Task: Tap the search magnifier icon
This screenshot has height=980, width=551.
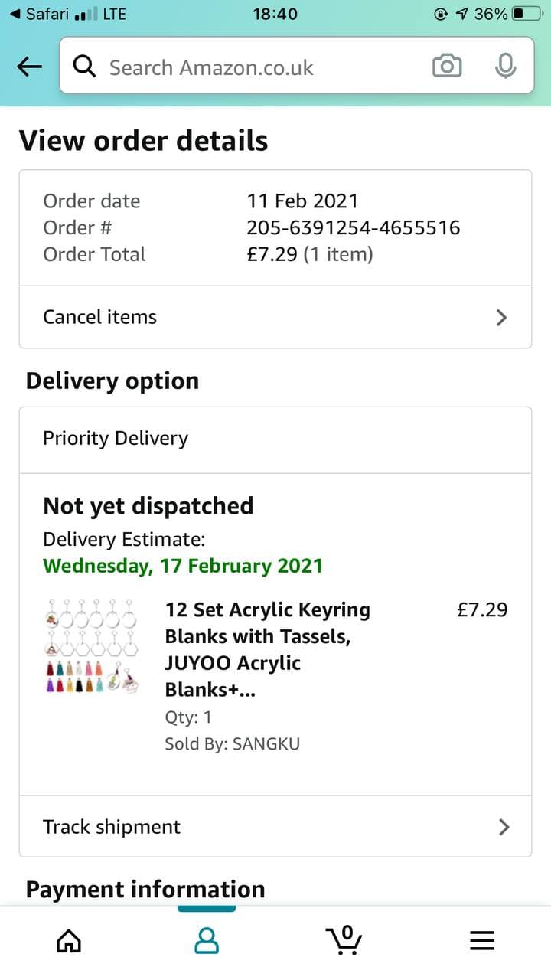Action: click(x=84, y=67)
